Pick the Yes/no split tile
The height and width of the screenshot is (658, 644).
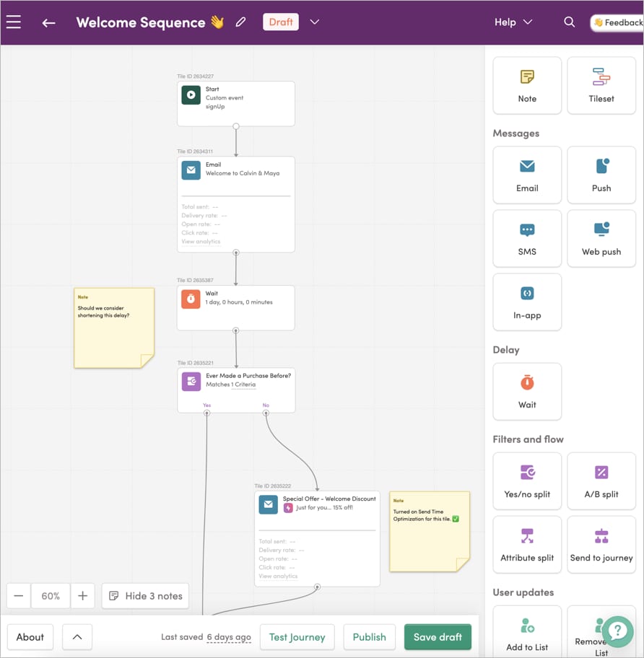pos(527,481)
